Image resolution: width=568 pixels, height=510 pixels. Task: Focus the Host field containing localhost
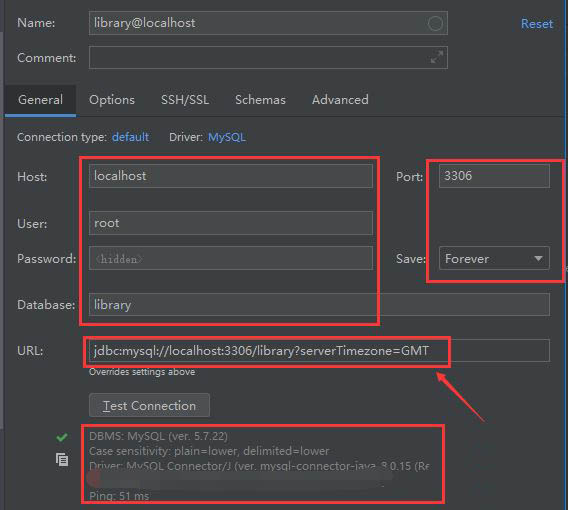pos(231,176)
